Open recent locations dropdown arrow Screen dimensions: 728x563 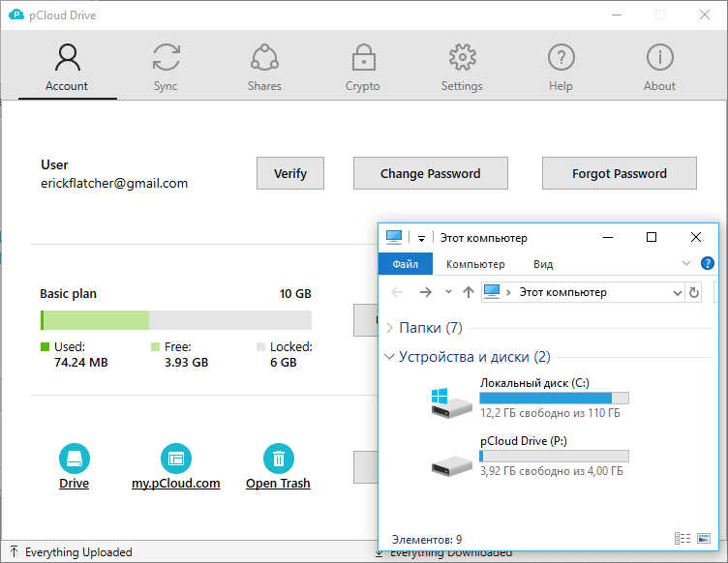(x=448, y=292)
